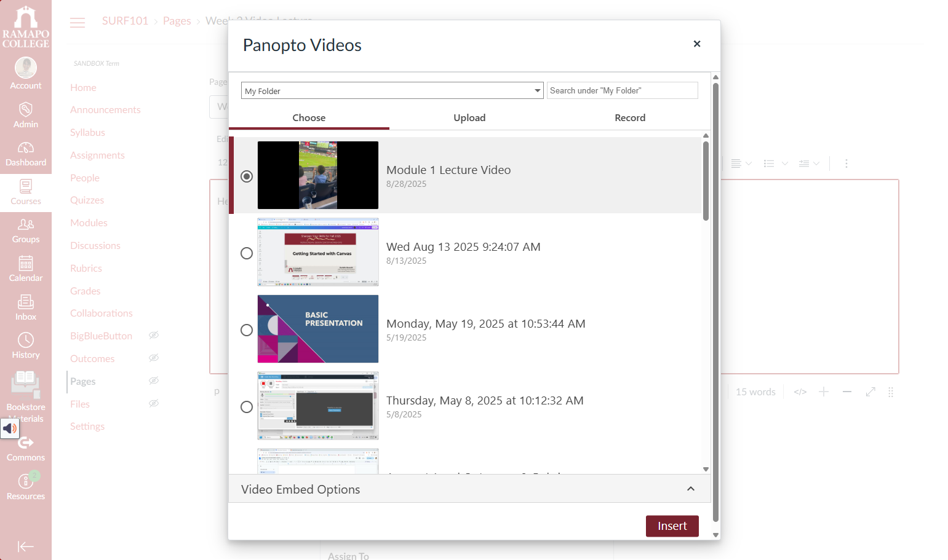Open the bullet list dropdown in editor

tap(776, 164)
